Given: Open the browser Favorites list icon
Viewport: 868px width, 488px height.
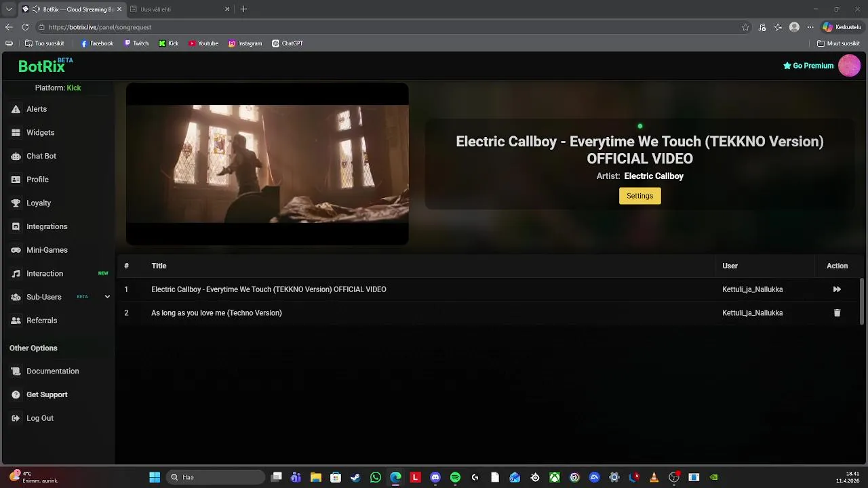Looking at the screenshot, I should click(778, 27).
